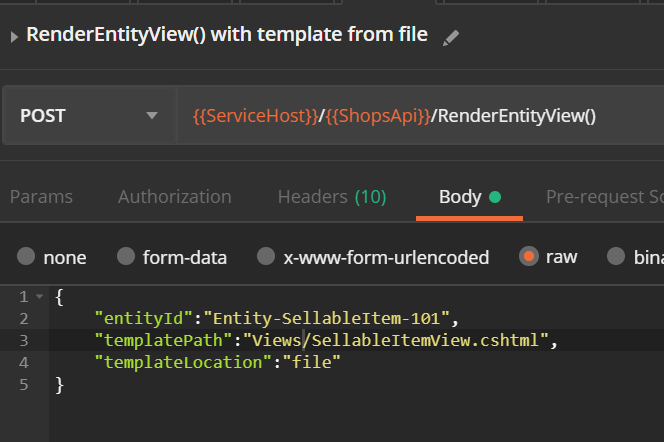Open the Pre-request Script tab
664x442 pixels.
point(605,197)
